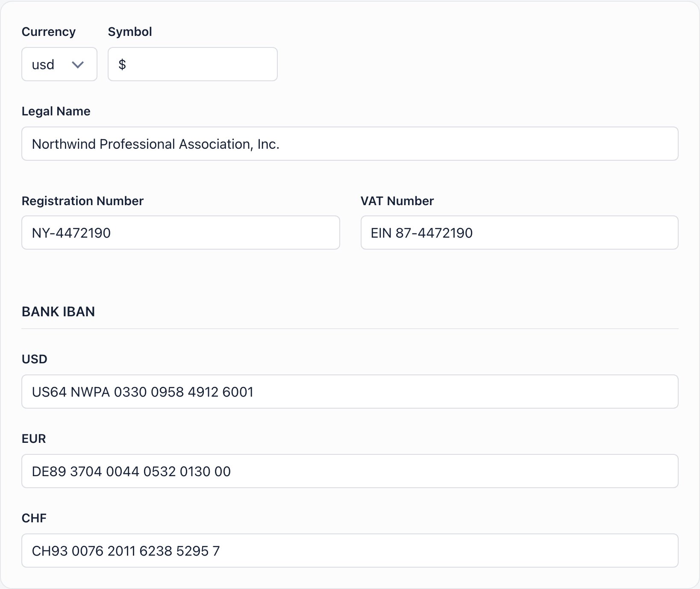Click the Legal Name label
Image resolution: width=700 pixels, height=589 pixels.
(56, 111)
